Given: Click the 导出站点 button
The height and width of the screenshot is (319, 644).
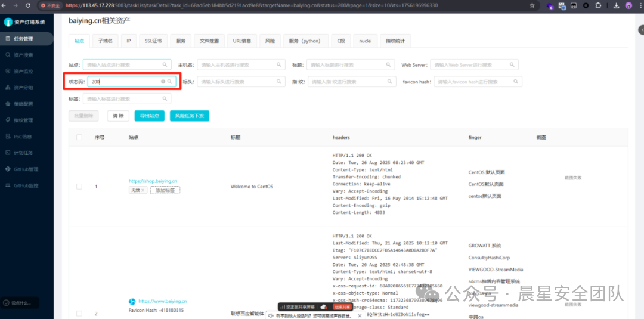Looking at the screenshot, I should pyautogui.click(x=149, y=116).
